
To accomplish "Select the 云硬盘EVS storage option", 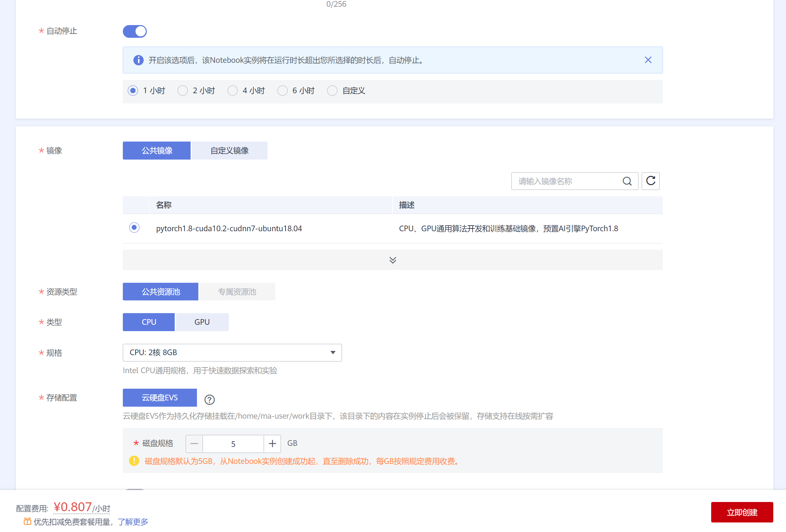I will click(x=160, y=397).
